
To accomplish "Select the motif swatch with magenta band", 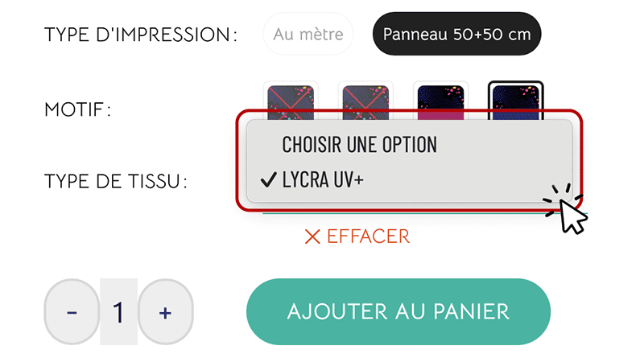I will (x=440, y=102).
